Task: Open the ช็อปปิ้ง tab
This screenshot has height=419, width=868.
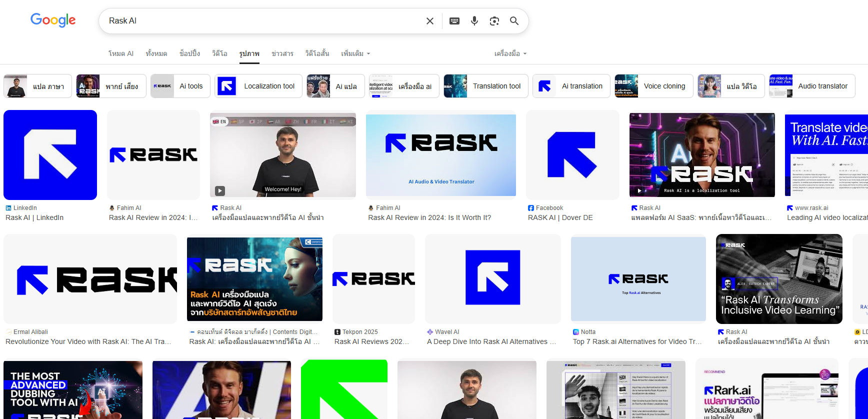Action: 189,53
